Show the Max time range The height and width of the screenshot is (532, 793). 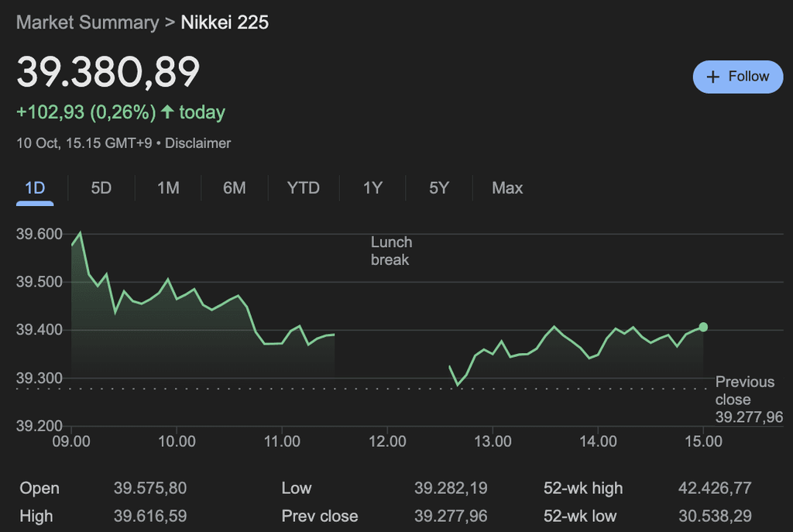[507, 188]
